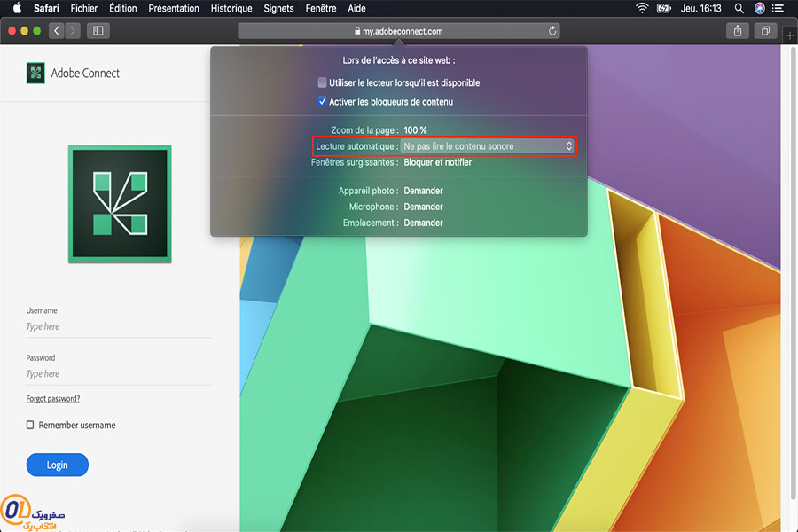Open the Historique menu

click(x=231, y=8)
